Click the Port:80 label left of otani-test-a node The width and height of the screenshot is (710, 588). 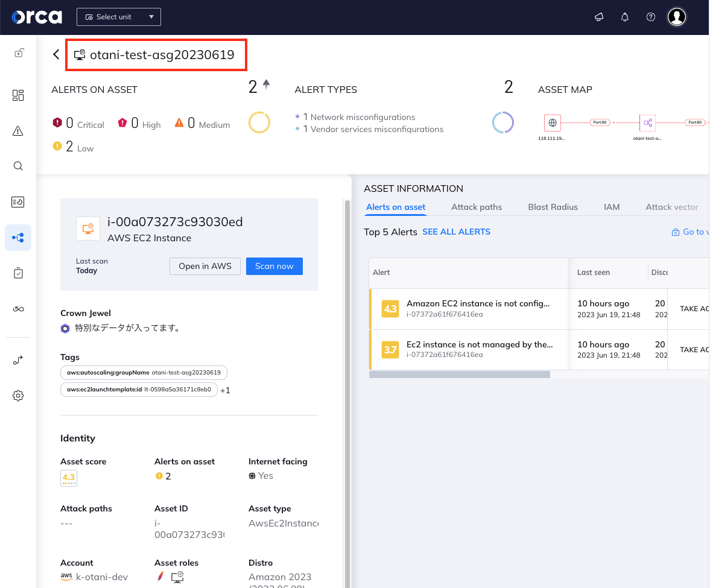click(x=600, y=122)
